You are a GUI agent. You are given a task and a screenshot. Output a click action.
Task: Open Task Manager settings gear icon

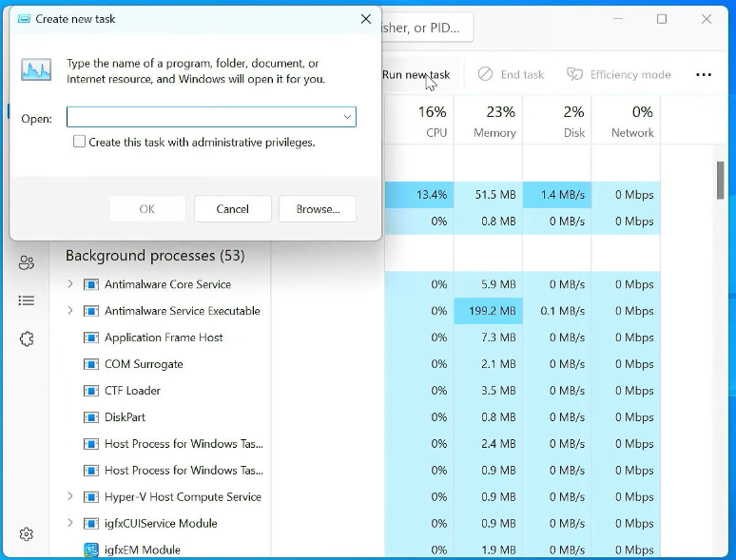pyautogui.click(x=27, y=534)
